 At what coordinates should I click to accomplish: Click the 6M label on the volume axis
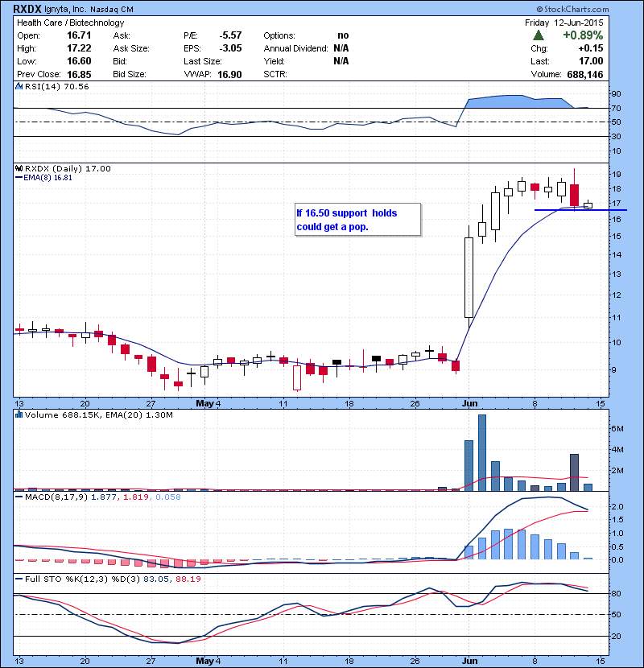[617, 429]
